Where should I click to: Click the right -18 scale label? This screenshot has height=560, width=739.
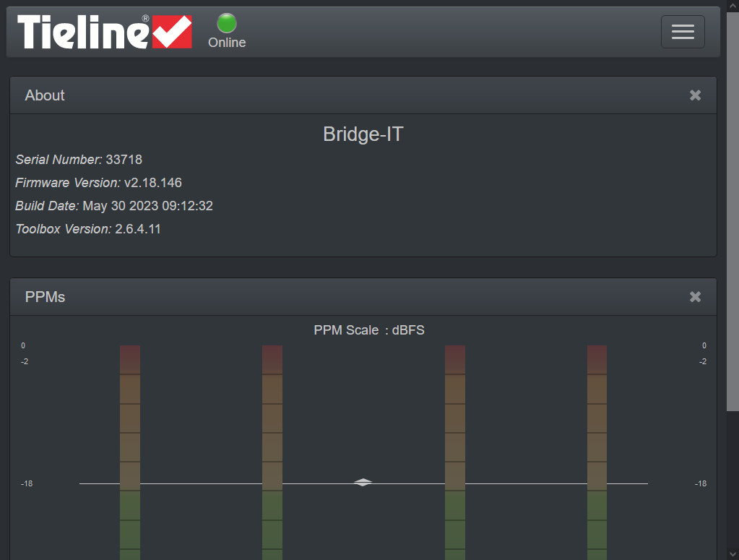point(701,483)
